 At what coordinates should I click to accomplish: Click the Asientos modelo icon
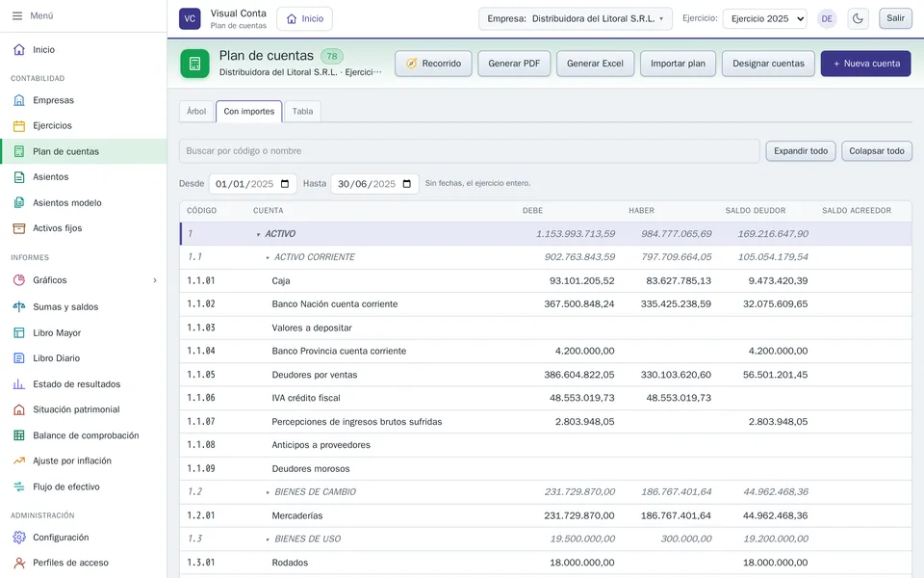(19, 203)
